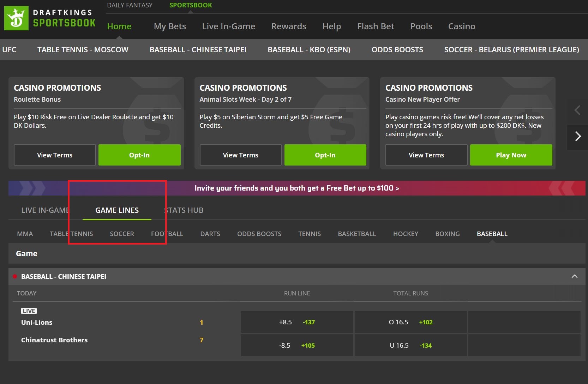
Task: Select the Boxing sport tab
Action: coord(448,234)
